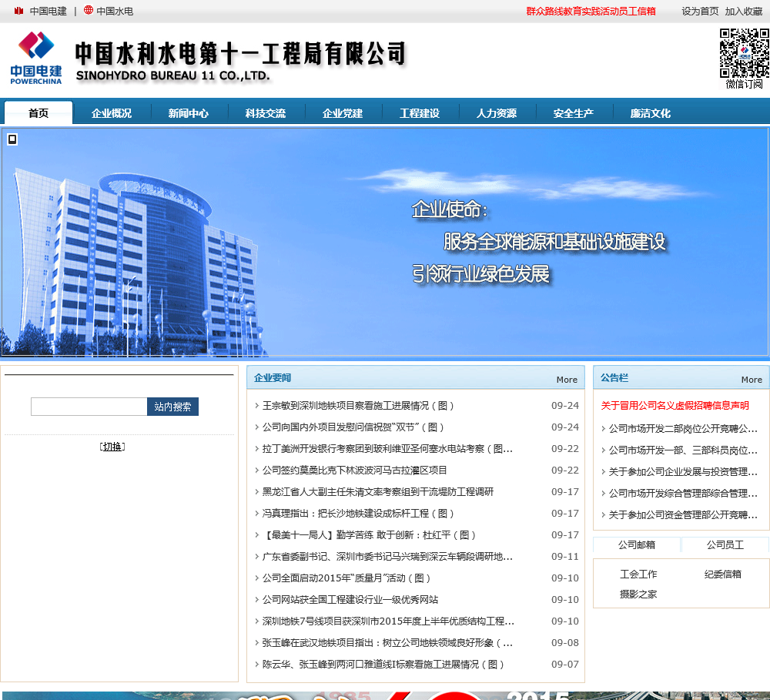
Task: Click into the site search input field
Action: point(89,407)
